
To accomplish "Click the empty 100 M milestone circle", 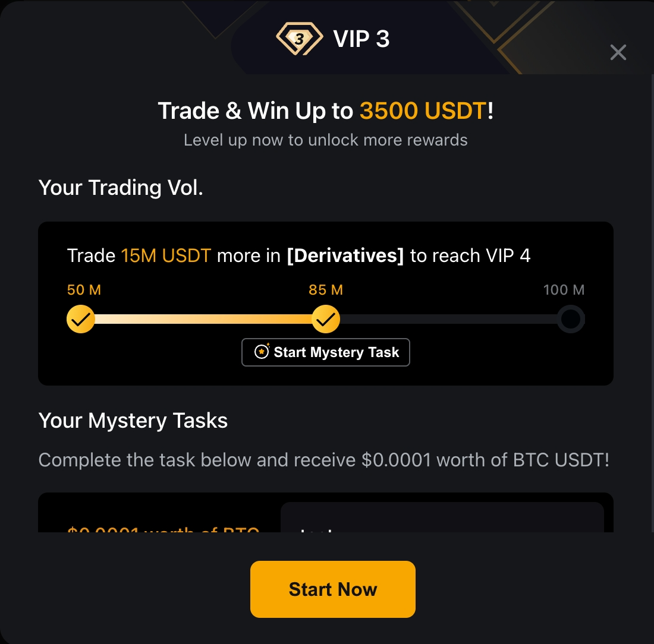I will click(571, 319).
